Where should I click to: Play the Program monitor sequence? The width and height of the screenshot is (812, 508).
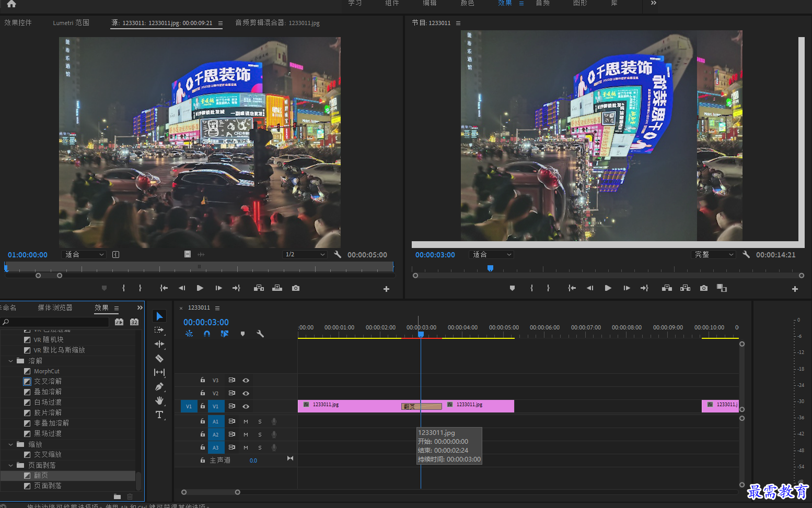pos(608,288)
